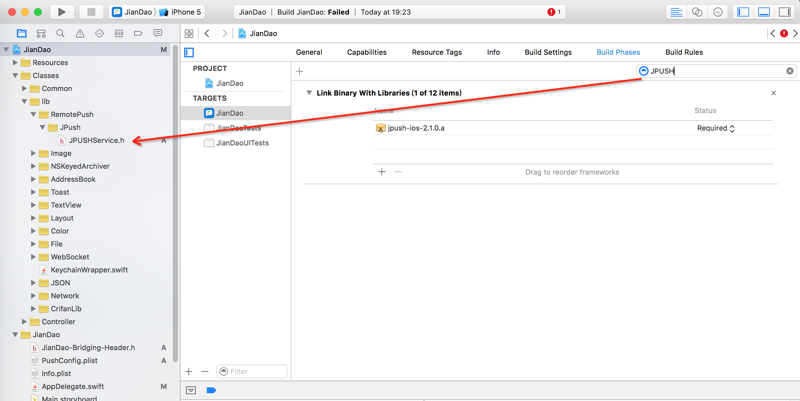800x401 pixels.
Task: Expand the NSKeyedArchiver folder
Action: 34,166
